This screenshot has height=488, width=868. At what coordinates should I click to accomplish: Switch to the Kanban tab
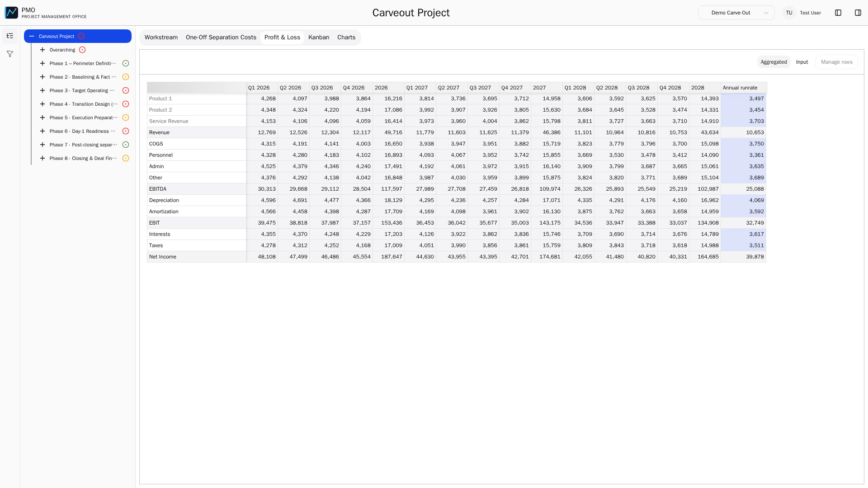(319, 37)
